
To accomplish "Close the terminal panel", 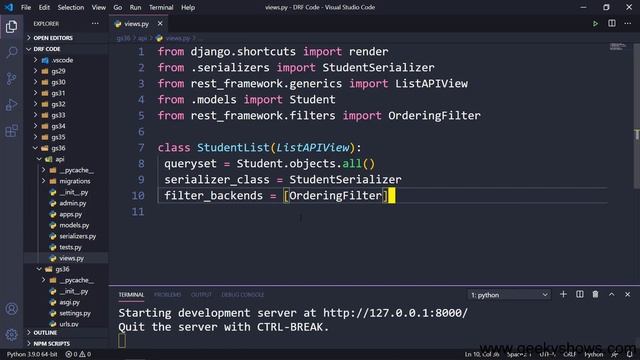I will point(627,294).
